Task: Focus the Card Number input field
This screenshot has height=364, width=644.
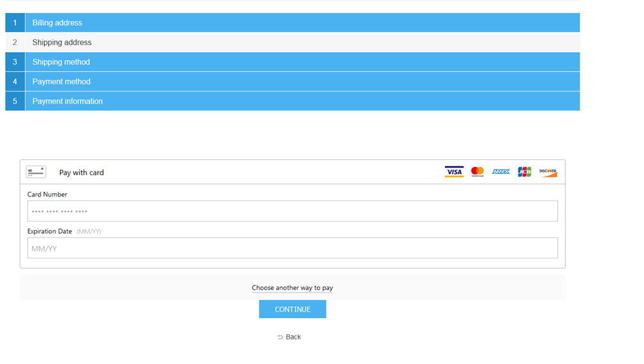Action: (292, 211)
